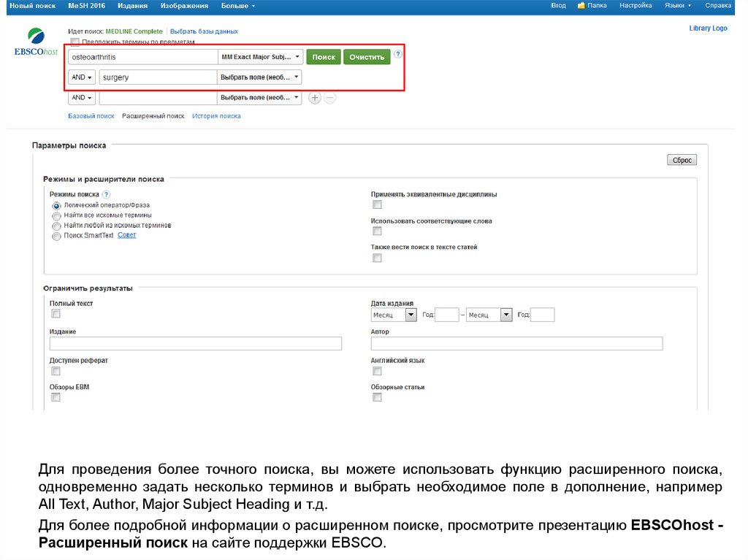748x560 pixels.
Task: Open Изображения in top bar
Action: [x=184, y=6]
